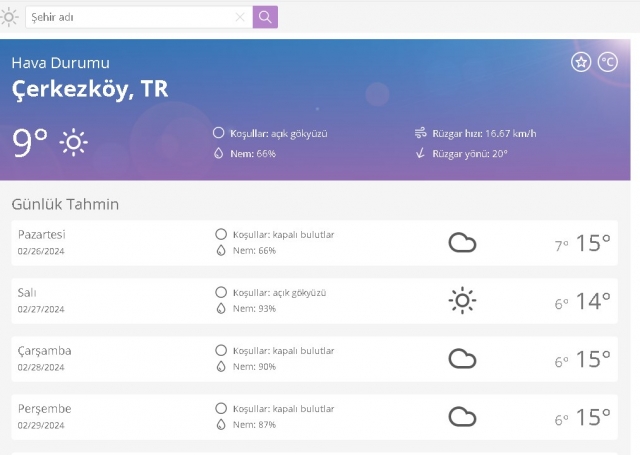Click the Çerkezköy, TR city heading
Screen dimensions: 640x455
click(x=90, y=89)
